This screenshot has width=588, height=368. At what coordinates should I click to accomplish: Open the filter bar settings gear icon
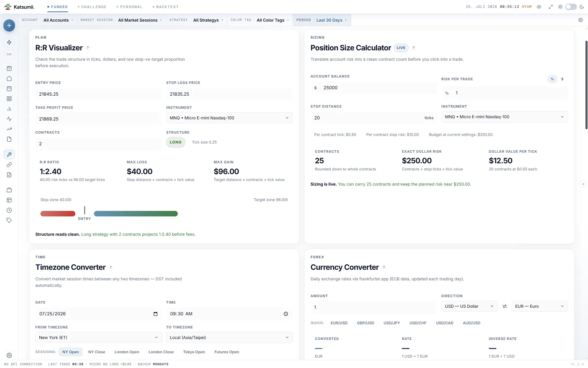[581, 20]
